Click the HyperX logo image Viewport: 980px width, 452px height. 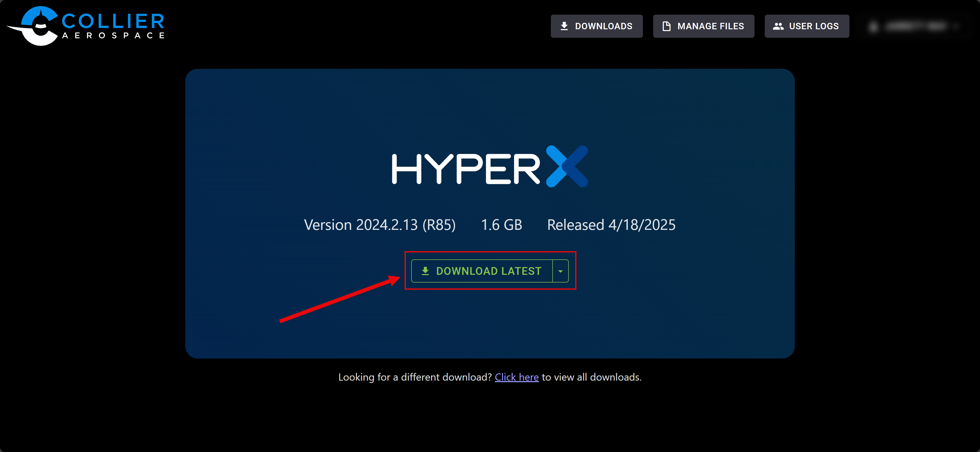point(490,166)
